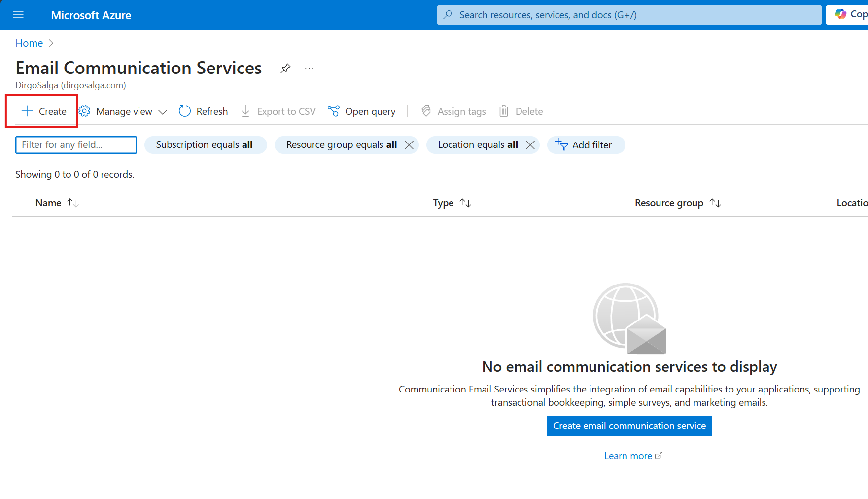Click the Refresh toolbar icon
Image resolution: width=868 pixels, height=499 pixels.
(x=185, y=111)
